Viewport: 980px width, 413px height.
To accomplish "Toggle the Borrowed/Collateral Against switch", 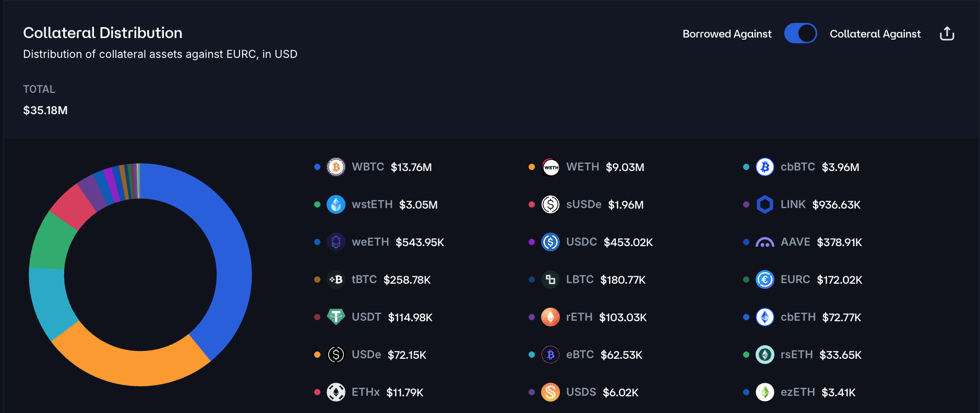I will point(800,33).
